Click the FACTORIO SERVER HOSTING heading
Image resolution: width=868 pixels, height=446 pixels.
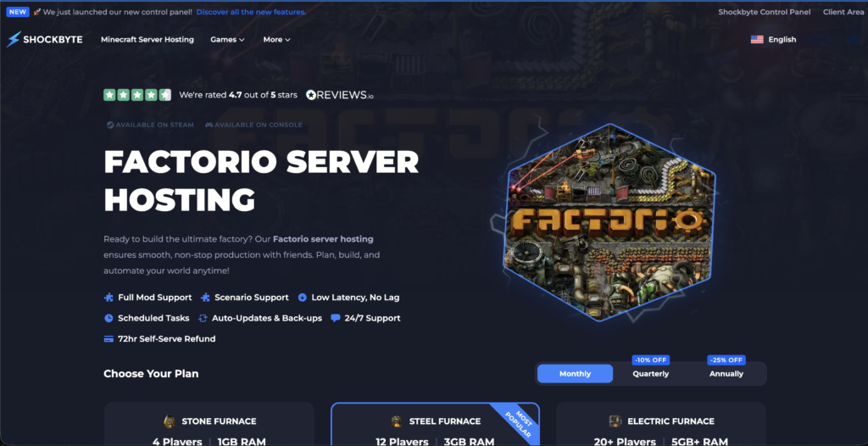[261, 181]
